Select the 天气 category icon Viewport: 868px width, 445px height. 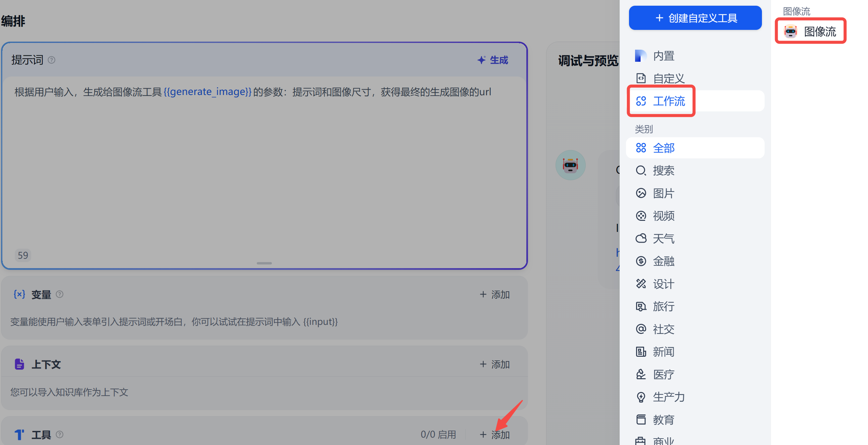click(x=641, y=238)
